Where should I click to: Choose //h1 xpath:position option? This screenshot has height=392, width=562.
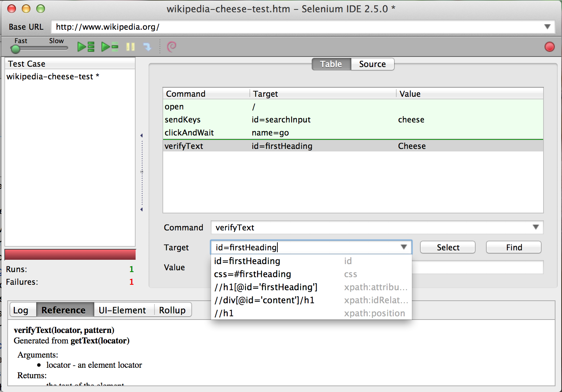(311, 313)
